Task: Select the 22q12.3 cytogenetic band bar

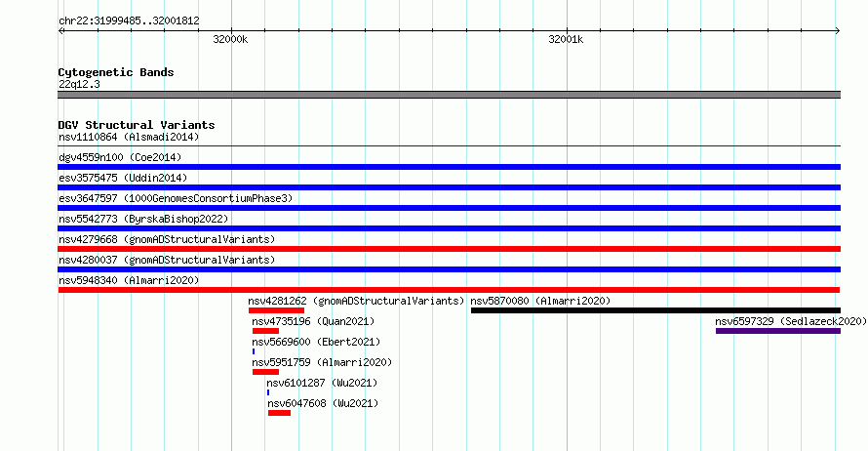Action: (449, 95)
